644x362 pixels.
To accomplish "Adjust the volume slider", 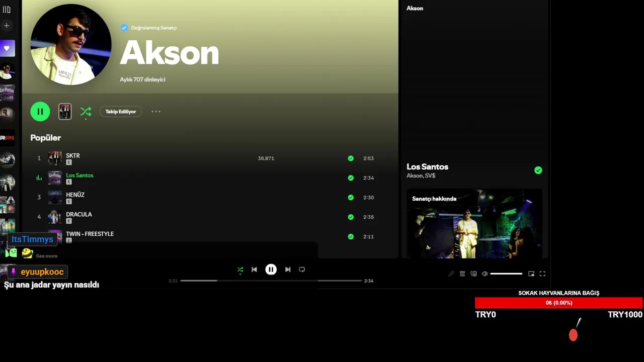I will point(506,274).
